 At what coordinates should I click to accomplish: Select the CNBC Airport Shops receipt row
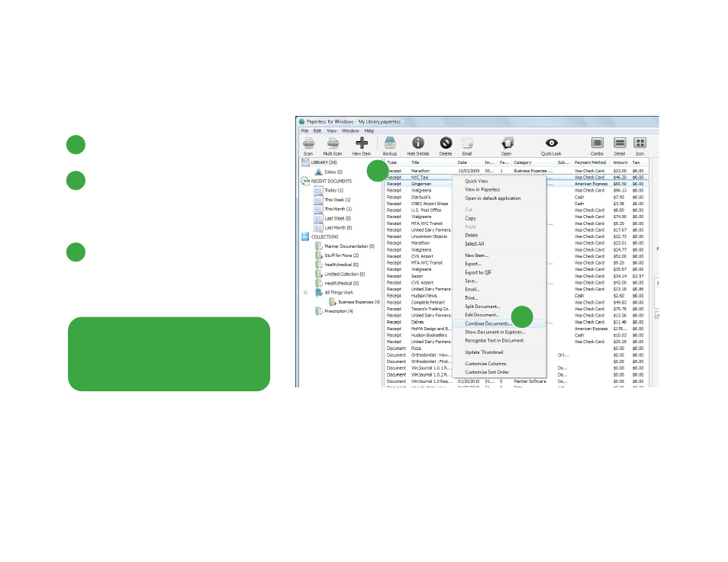pyautogui.click(x=517, y=204)
